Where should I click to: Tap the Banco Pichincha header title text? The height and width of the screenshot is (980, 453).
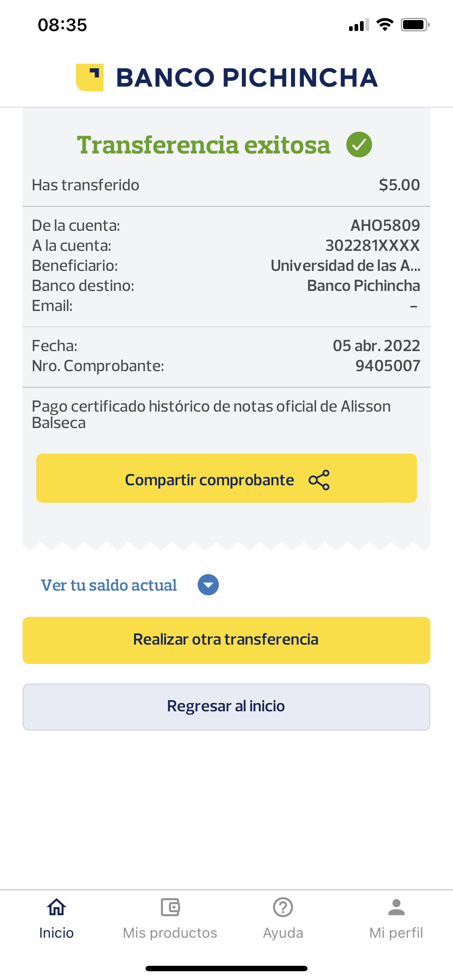pos(247,78)
